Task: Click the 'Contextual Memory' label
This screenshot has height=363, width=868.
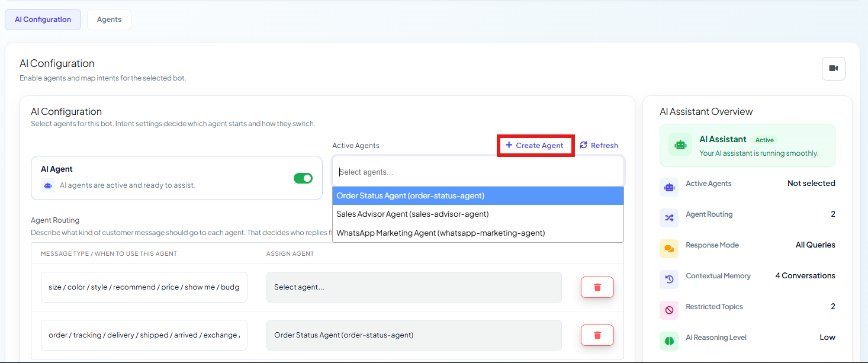Action: (718, 276)
